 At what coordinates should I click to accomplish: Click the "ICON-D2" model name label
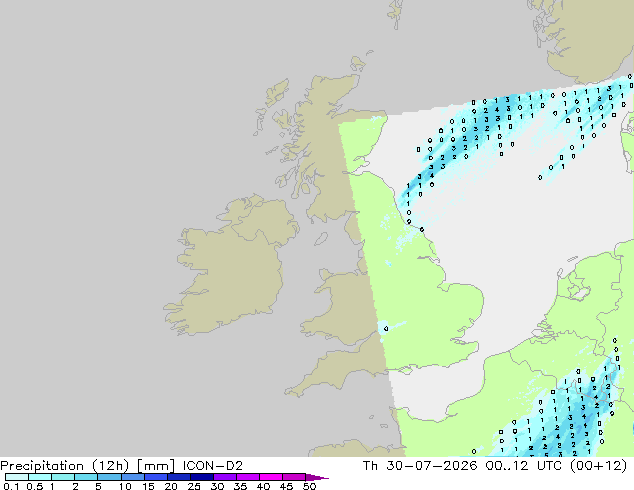(213, 466)
